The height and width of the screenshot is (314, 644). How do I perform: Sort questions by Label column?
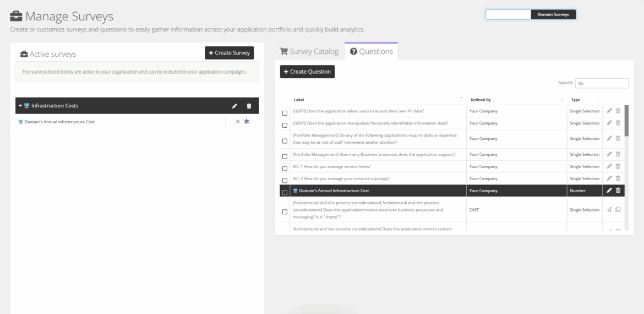click(x=299, y=100)
